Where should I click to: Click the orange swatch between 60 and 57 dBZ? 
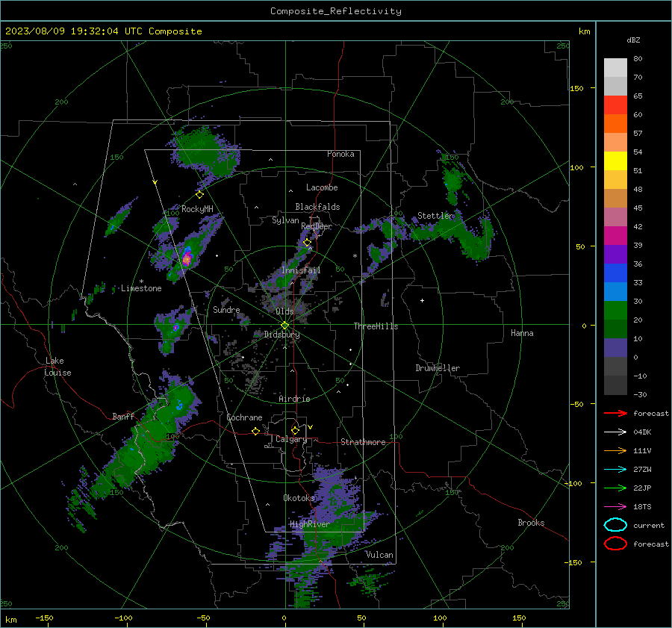coord(615,124)
